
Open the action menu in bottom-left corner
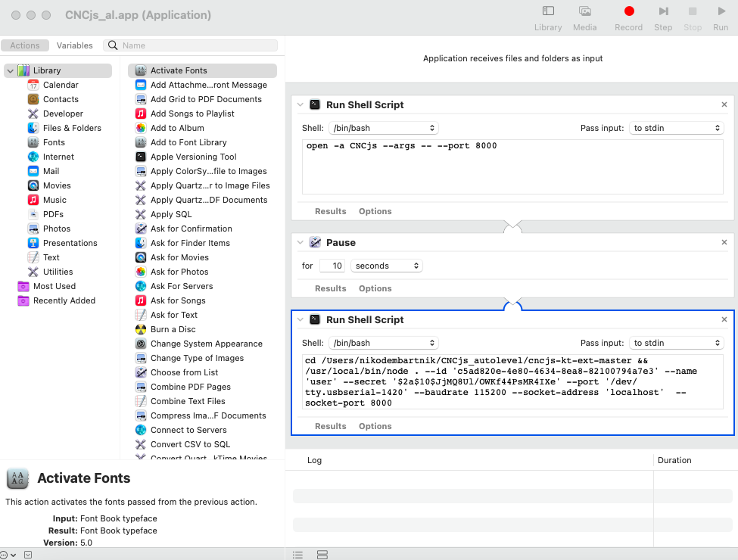pyautogui.click(x=8, y=555)
